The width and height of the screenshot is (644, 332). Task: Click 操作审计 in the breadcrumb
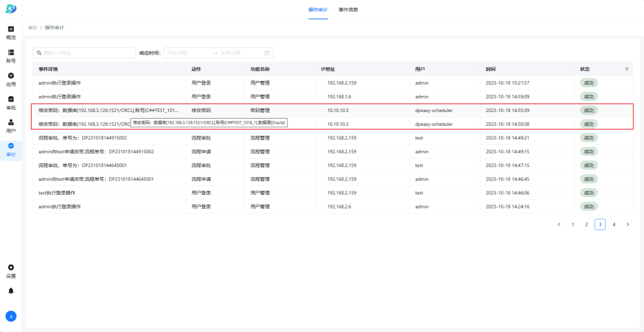tap(54, 27)
